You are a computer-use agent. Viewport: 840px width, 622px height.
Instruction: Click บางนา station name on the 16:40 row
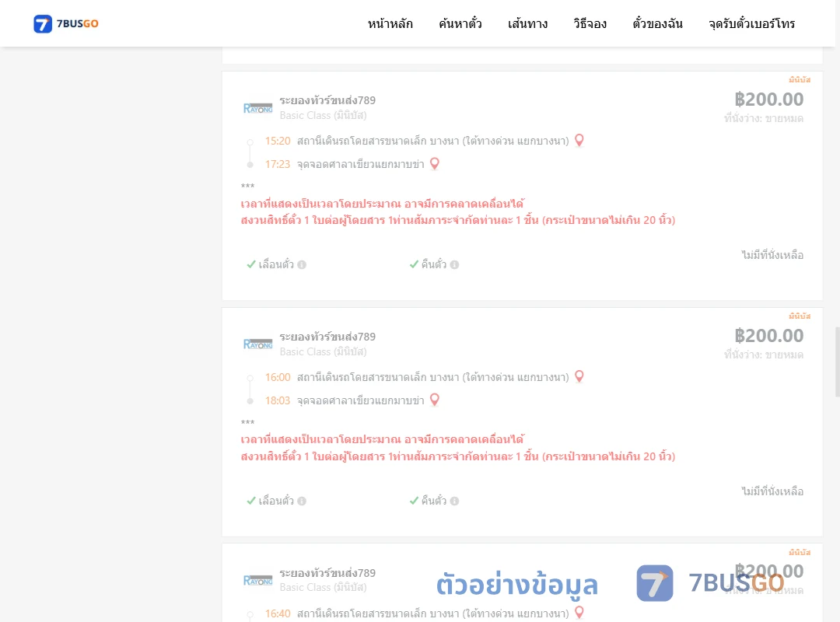433,613
